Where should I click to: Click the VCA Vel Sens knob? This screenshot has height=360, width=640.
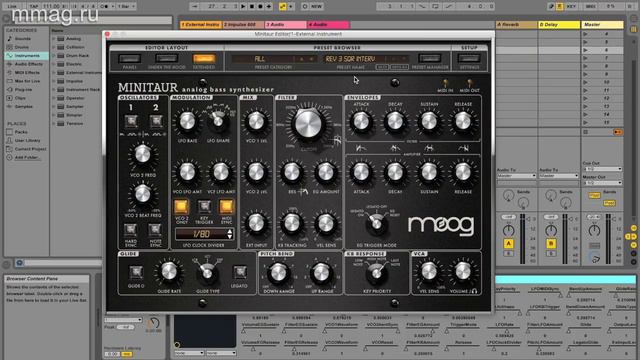(x=429, y=272)
